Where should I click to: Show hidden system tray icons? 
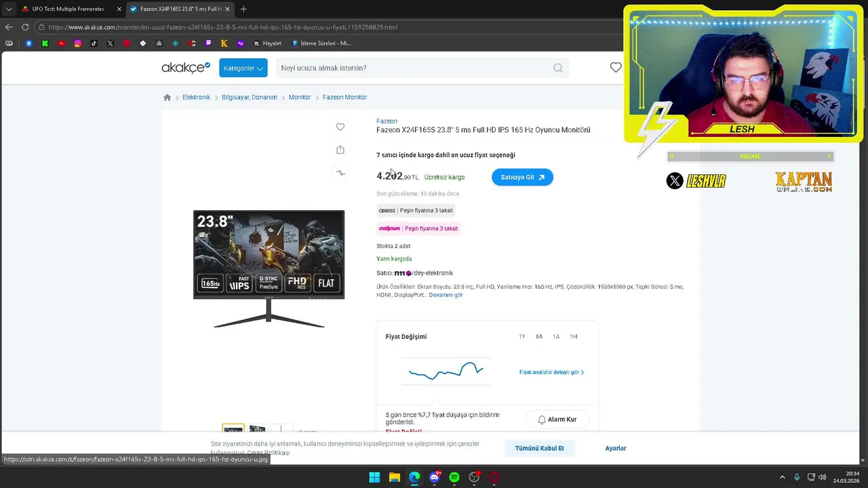pyautogui.click(x=782, y=477)
